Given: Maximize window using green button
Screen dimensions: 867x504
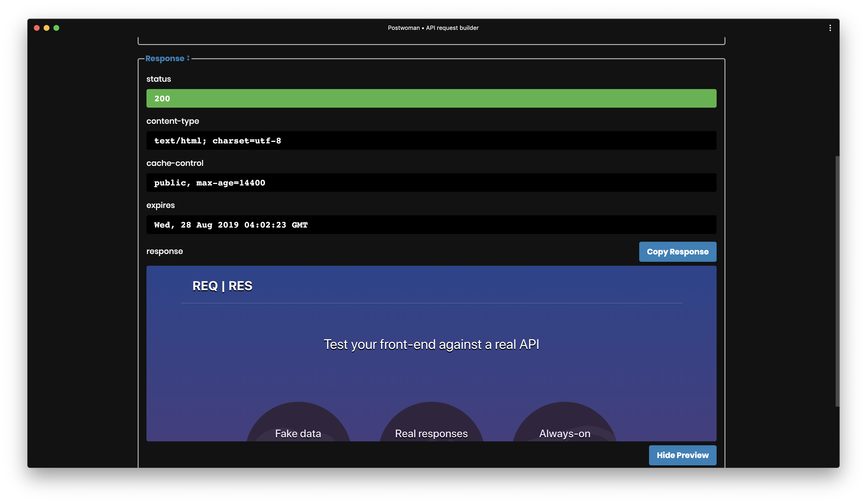Looking at the screenshot, I should coord(56,28).
